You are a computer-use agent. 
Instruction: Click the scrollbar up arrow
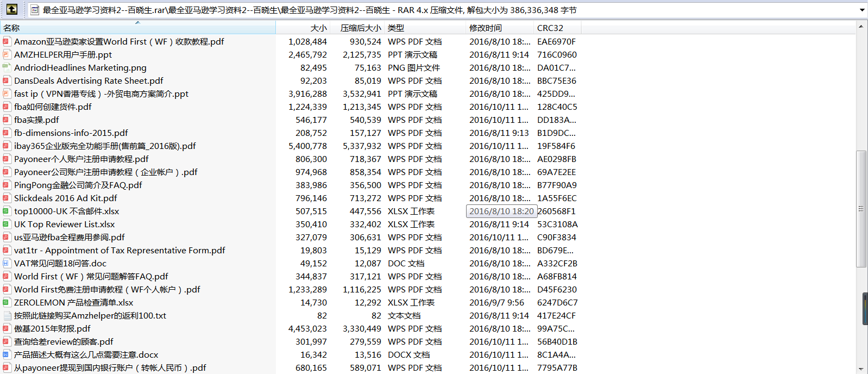click(861, 26)
